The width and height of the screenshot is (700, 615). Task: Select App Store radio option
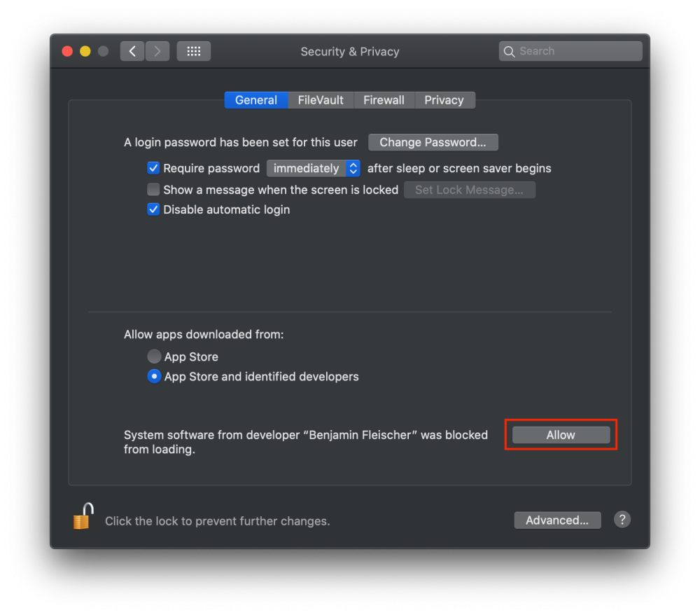pos(154,357)
